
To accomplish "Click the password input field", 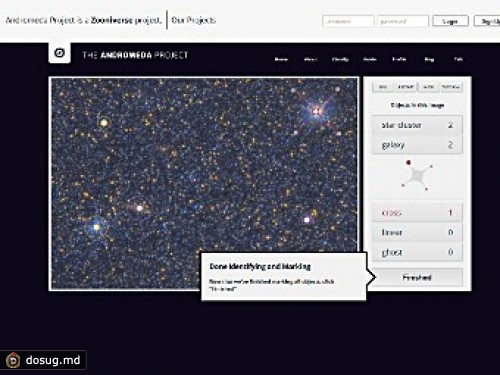I will click(x=403, y=21).
